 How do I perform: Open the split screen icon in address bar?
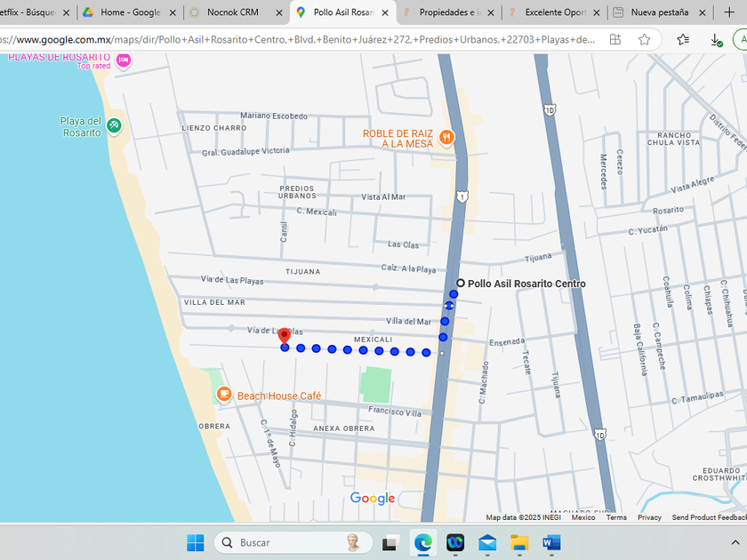(615, 40)
